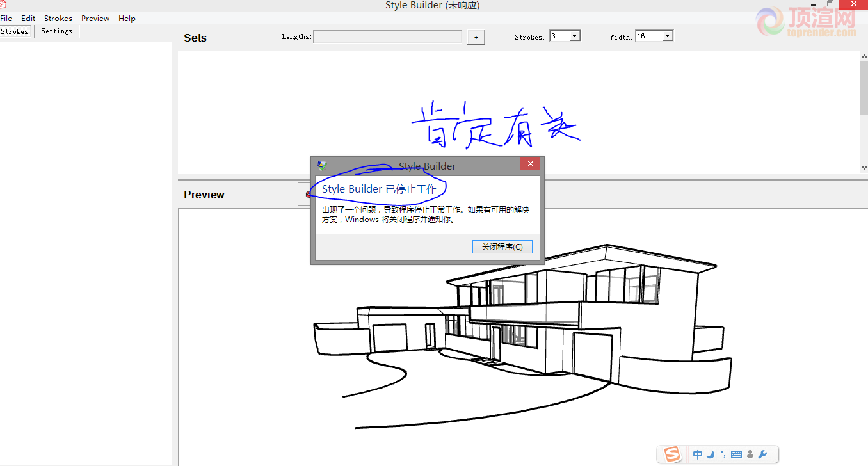The image size is (868, 466).
Task: Click the 'Sets' panel heading
Action: click(195, 38)
